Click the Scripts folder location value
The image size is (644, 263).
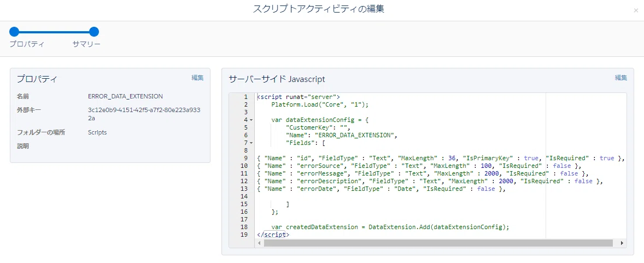(97, 132)
